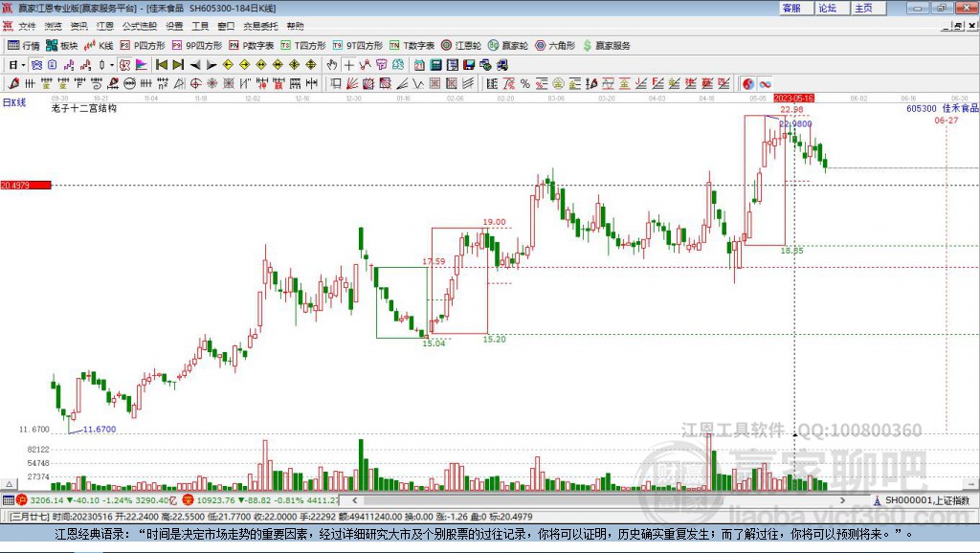Open the T四方形 tool

(303, 46)
